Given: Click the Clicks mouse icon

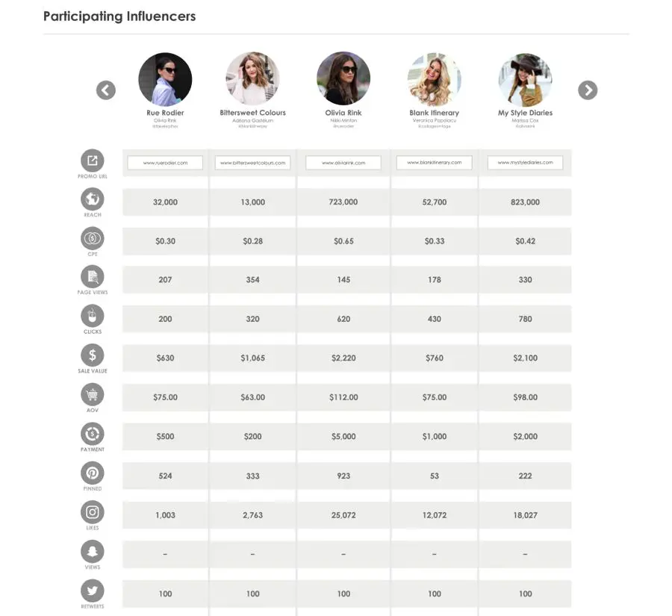Looking at the screenshot, I should point(93,317).
